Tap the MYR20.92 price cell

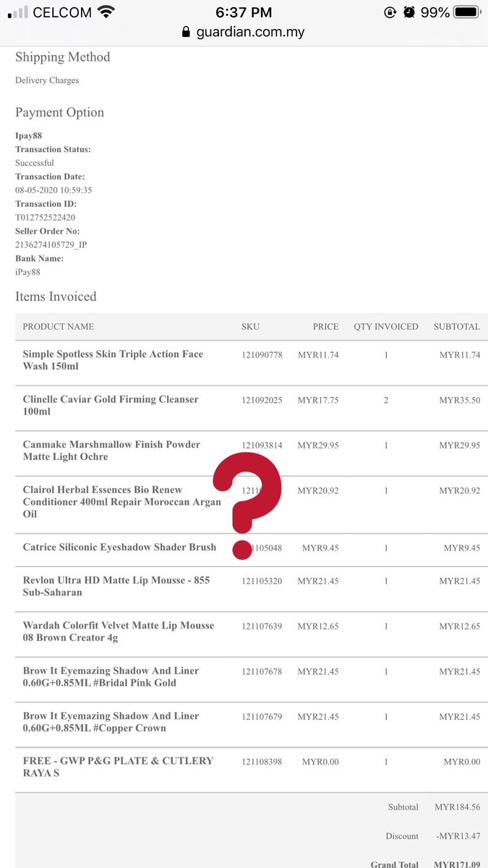click(318, 490)
